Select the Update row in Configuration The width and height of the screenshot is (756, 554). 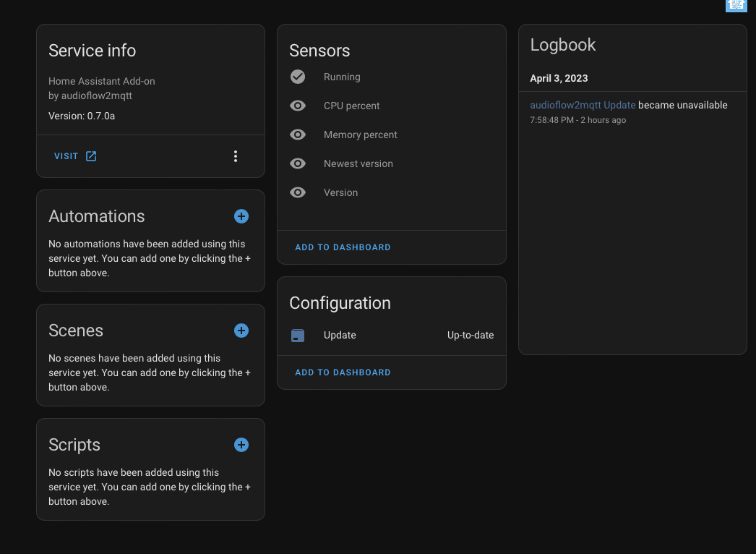click(339, 335)
